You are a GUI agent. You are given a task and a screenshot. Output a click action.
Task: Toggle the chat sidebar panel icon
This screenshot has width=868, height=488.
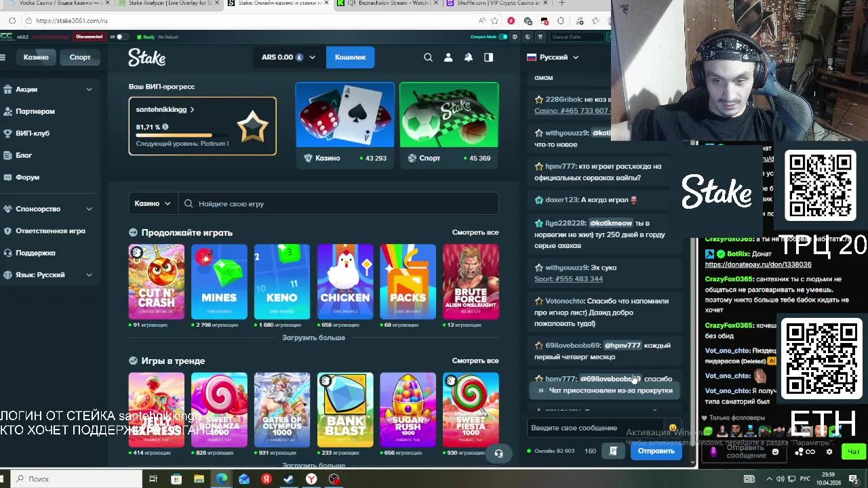click(x=488, y=58)
